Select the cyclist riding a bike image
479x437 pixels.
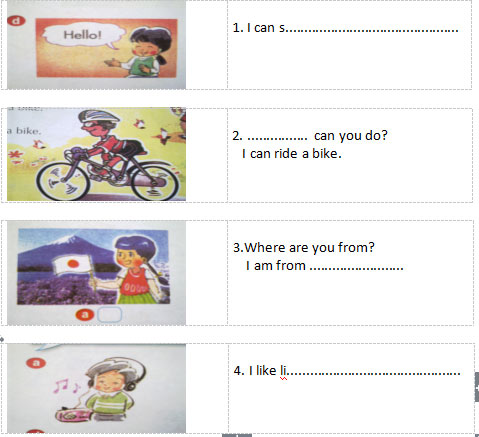(96, 154)
